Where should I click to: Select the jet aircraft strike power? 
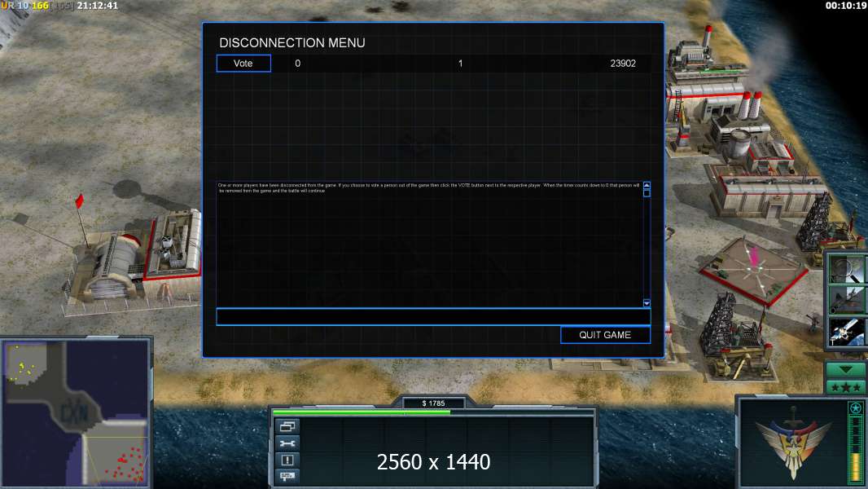847,300
